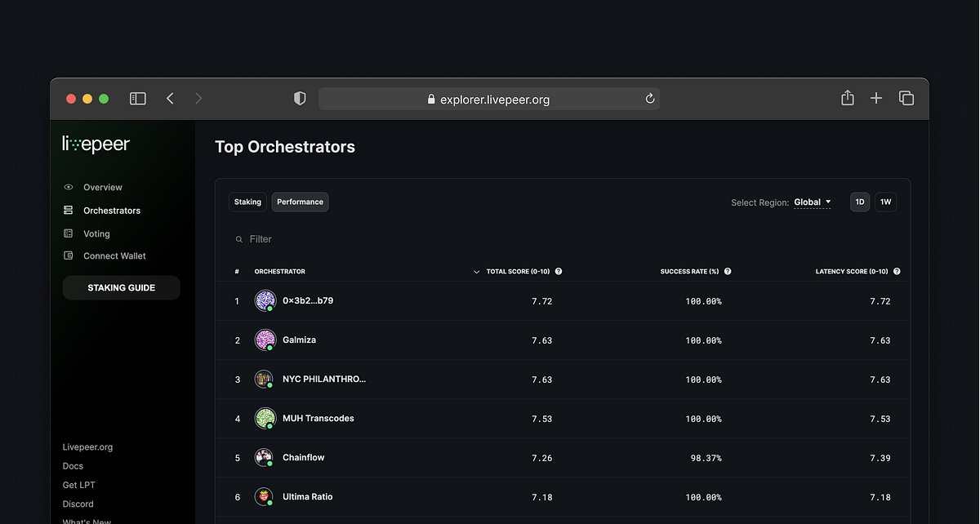
Task: Select the Overview eye icon in sidebar
Action: pyautogui.click(x=69, y=187)
